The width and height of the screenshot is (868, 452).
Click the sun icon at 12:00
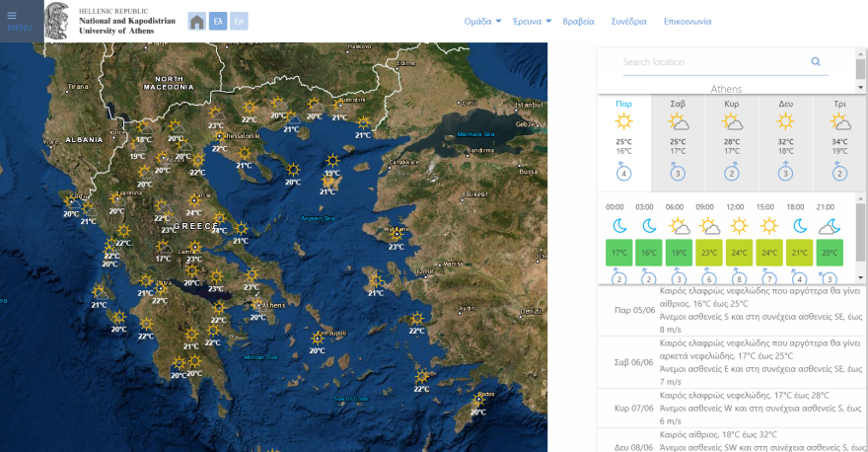coord(735,226)
